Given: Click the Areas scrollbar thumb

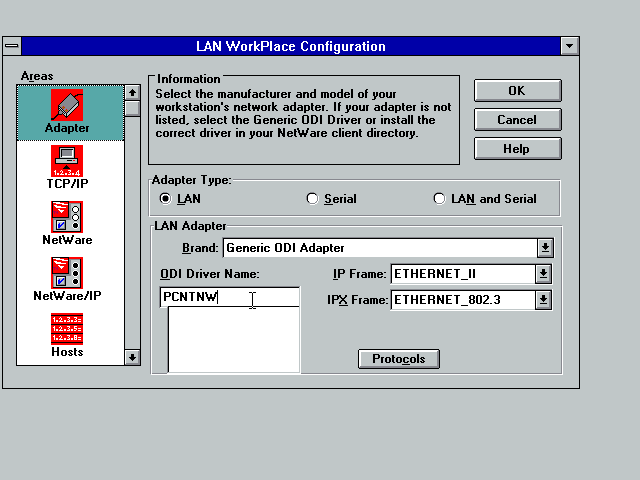Looking at the screenshot, I should coord(132,109).
